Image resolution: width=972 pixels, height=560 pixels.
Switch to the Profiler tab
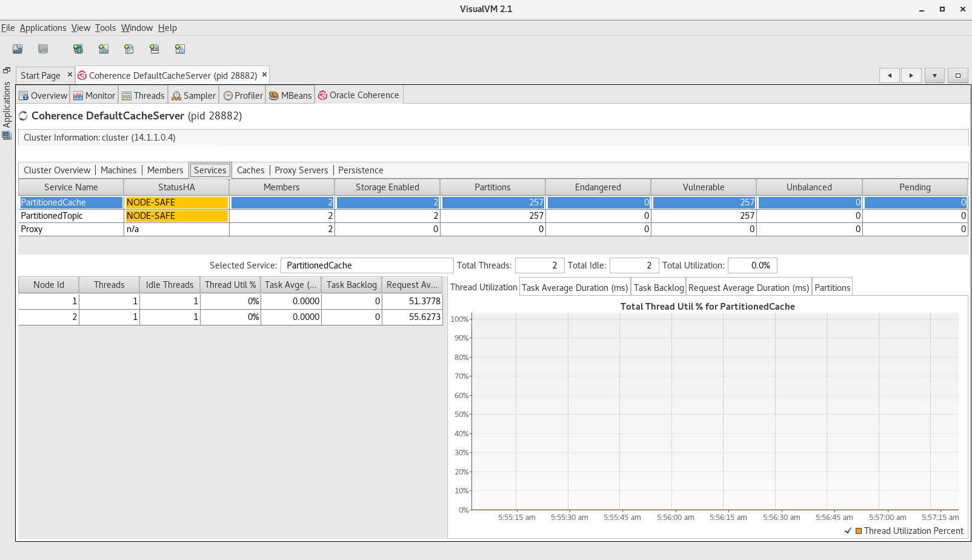coord(243,96)
